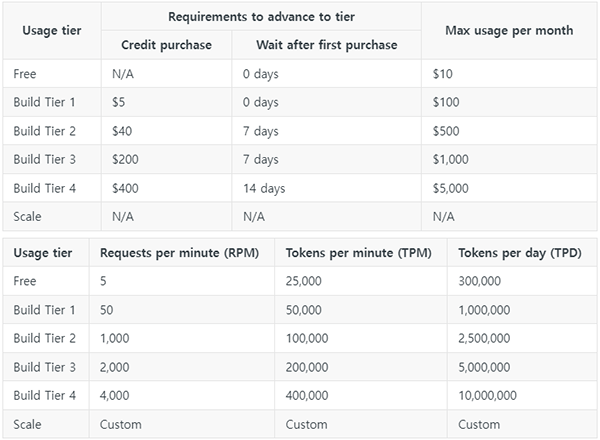Click the 'Requirements to advance to tier' header
Image resolution: width=600 pixels, height=440 pixels.
260,16
